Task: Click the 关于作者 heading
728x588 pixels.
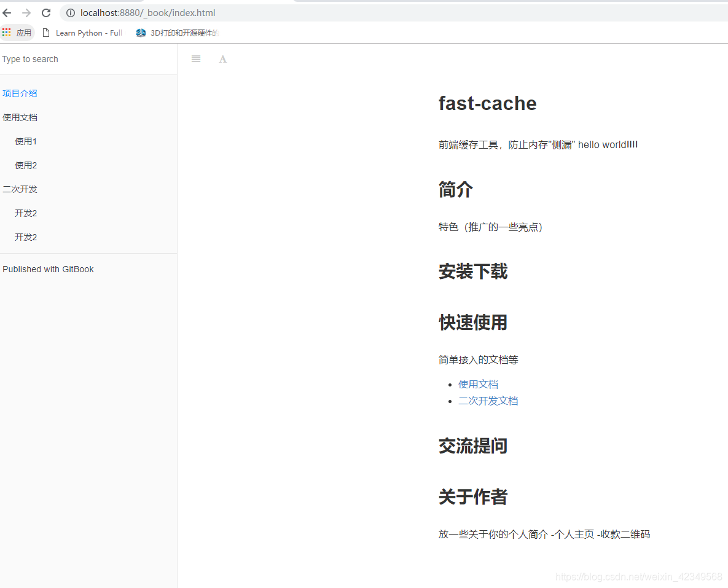Action: (473, 496)
